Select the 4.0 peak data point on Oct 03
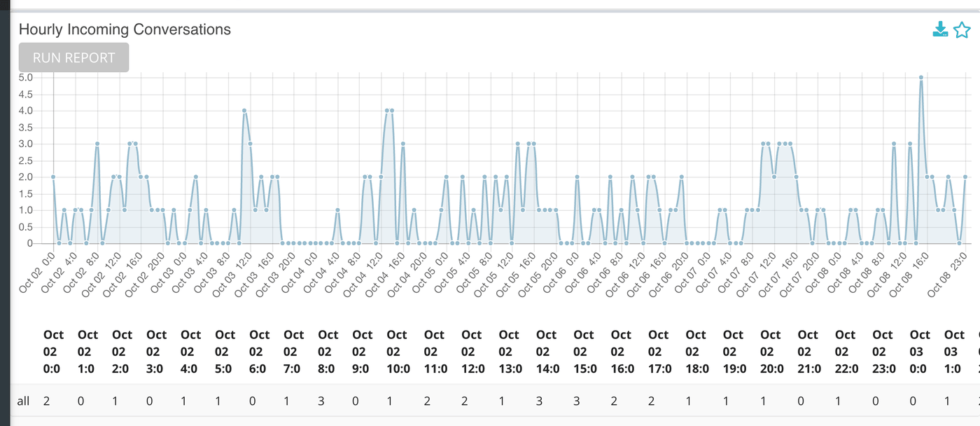Viewport: 980px width, 426px height. [244, 111]
